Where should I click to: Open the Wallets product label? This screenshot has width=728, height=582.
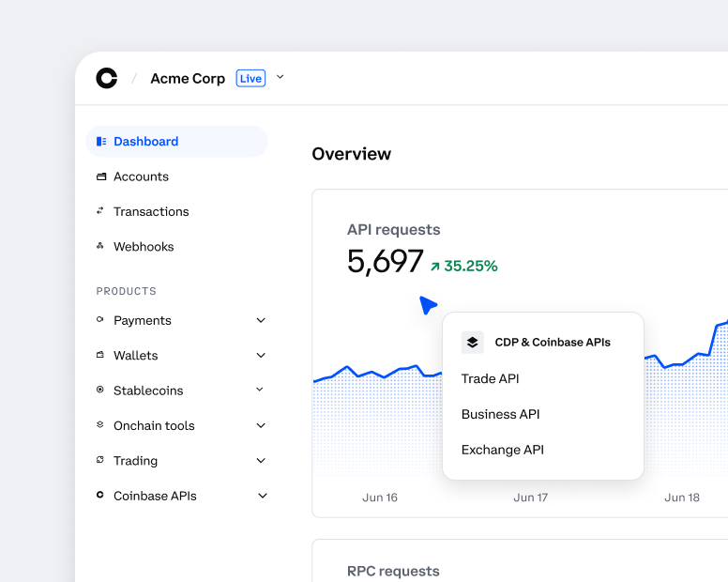(136, 356)
